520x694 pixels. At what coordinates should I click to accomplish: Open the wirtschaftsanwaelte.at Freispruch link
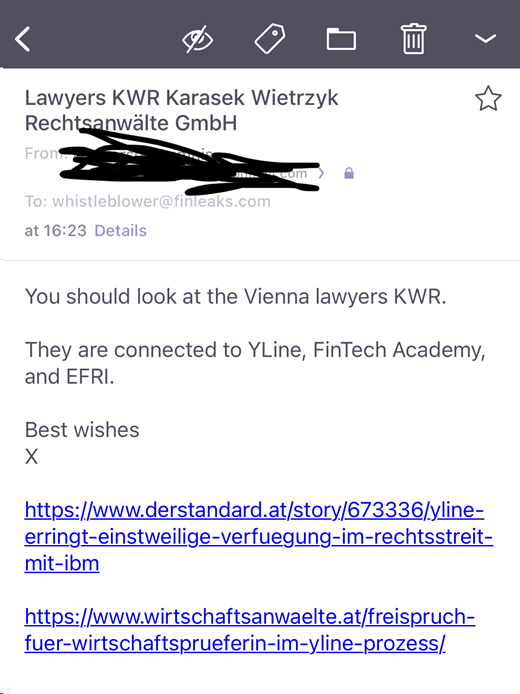click(250, 630)
